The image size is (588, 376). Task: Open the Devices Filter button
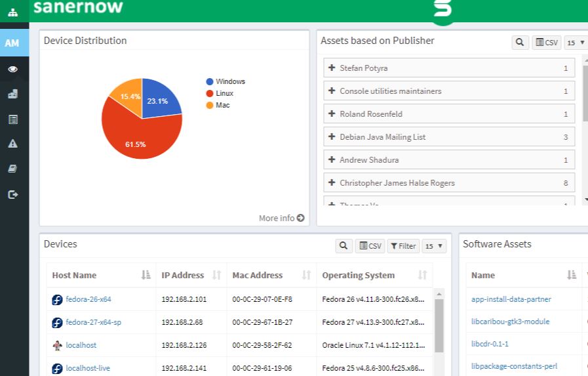click(x=403, y=246)
